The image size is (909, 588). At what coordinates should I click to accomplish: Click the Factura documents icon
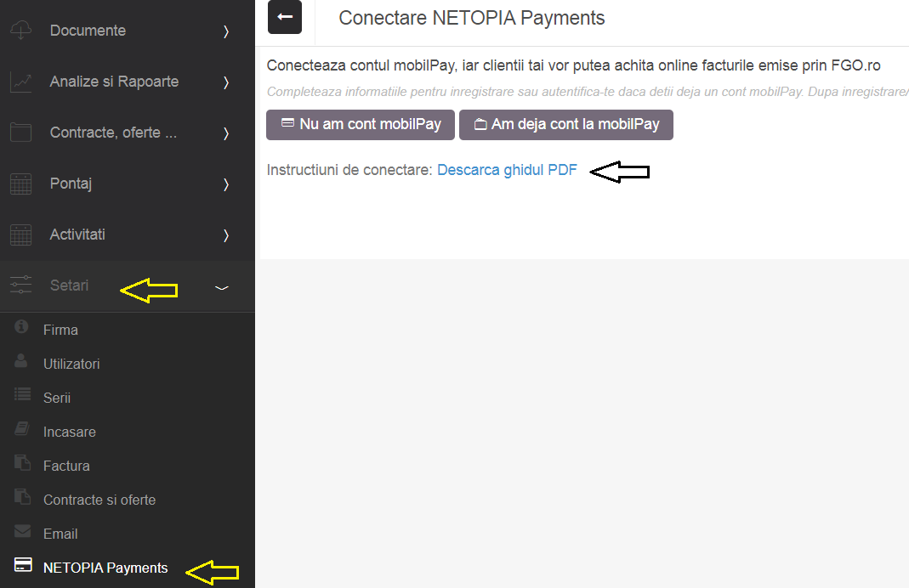coord(22,463)
